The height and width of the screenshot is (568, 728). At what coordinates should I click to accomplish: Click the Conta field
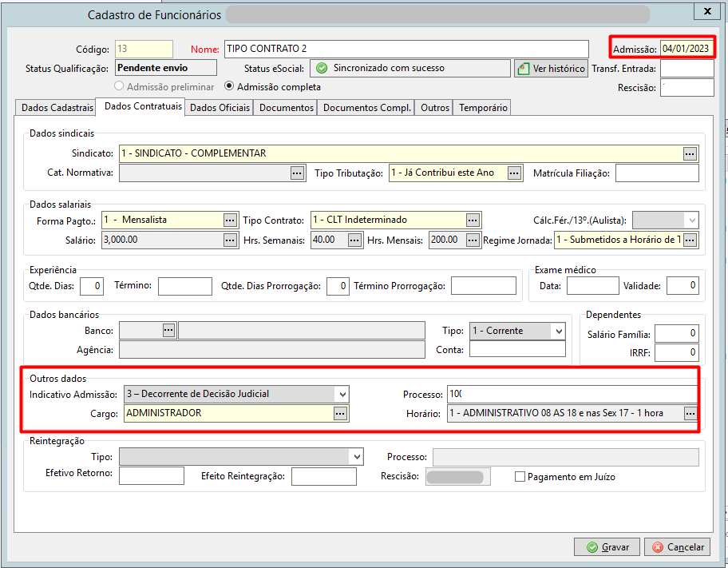pyautogui.click(x=517, y=349)
